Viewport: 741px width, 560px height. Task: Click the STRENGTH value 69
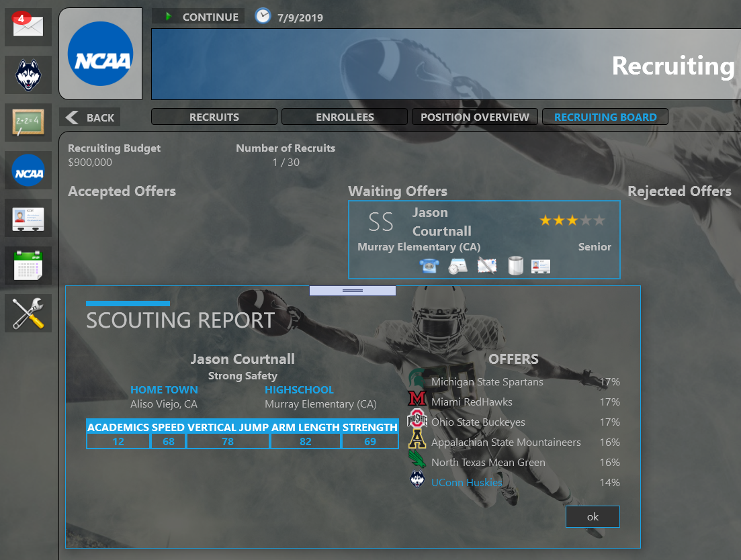(370, 441)
